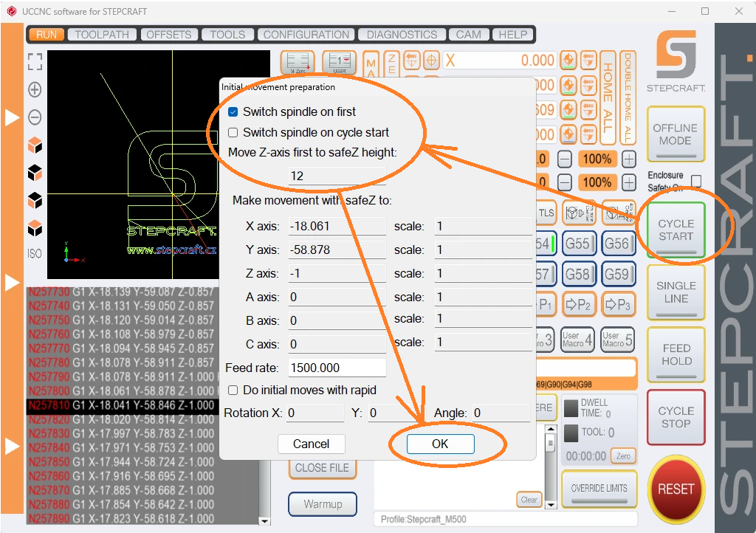Image resolution: width=756 pixels, height=533 pixels.
Task: Click the red RESET button
Action: click(676, 489)
